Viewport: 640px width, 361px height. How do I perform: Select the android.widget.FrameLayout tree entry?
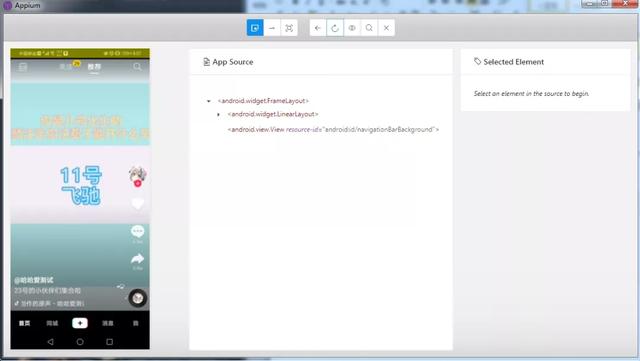(x=263, y=101)
